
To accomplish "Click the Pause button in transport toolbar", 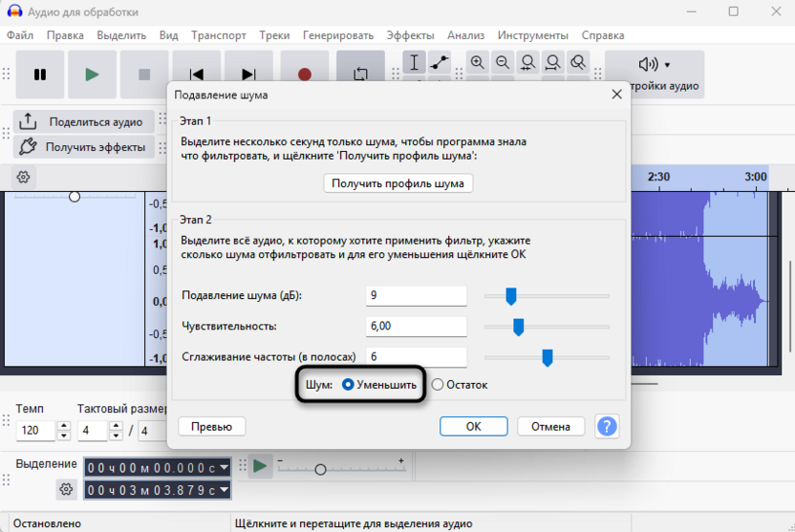I will point(40,74).
